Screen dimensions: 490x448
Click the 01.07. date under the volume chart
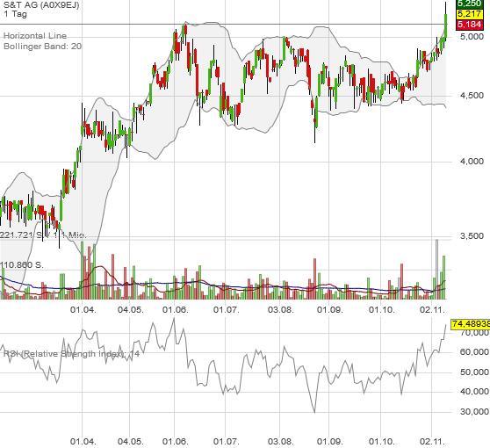click(x=226, y=310)
